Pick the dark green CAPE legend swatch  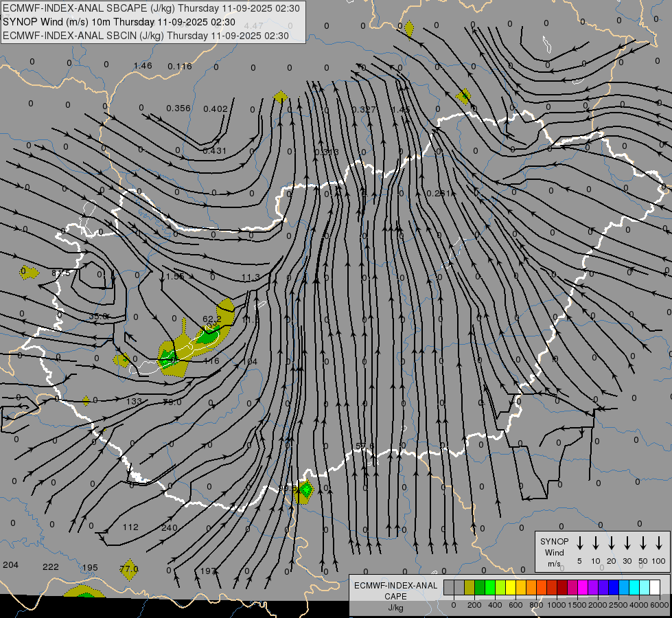tap(480, 588)
